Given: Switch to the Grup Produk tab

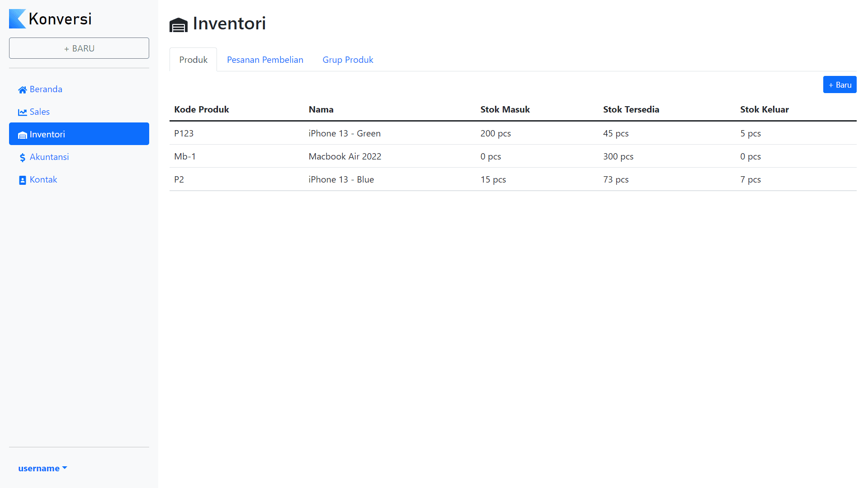Looking at the screenshot, I should click(x=348, y=60).
